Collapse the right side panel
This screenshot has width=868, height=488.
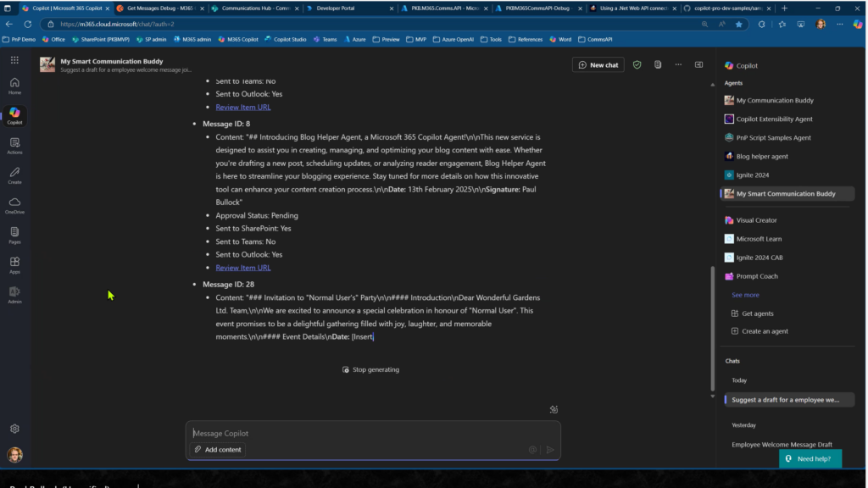click(x=699, y=64)
